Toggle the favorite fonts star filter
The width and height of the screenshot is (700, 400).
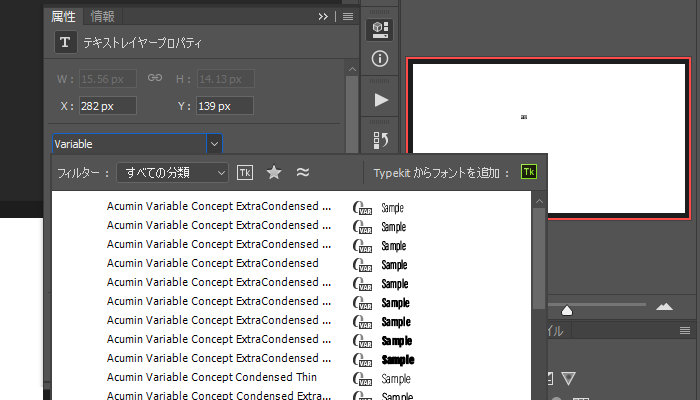pyautogui.click(x=274, y=172)
